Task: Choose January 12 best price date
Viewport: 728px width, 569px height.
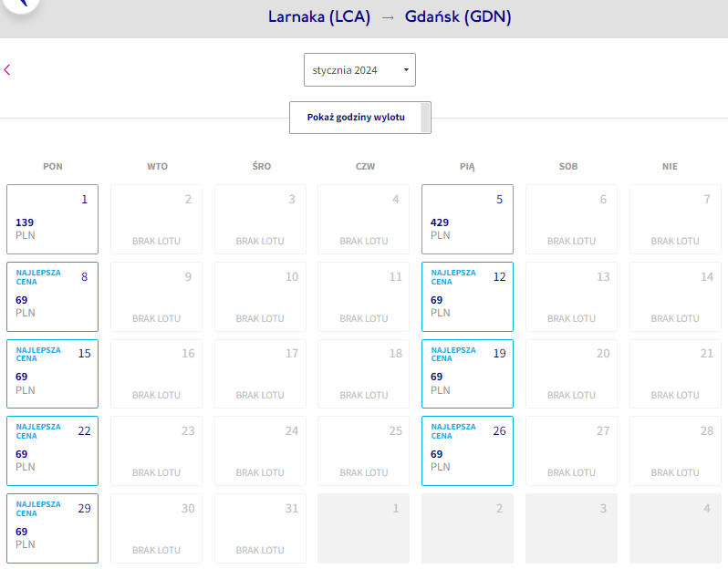Action: click(467, 296)
